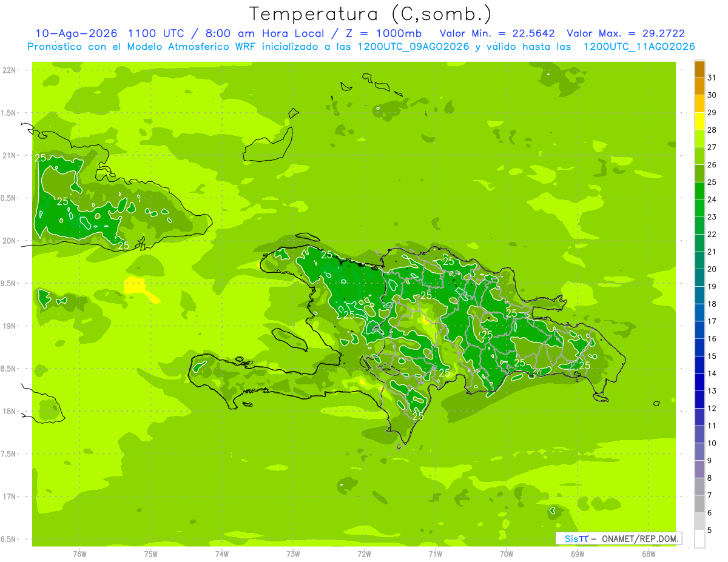Image resolution: width=728 pixels, height=562 pixels.
Task: Pick the white colorbar swatch below 5
Action: coord(699,539)
